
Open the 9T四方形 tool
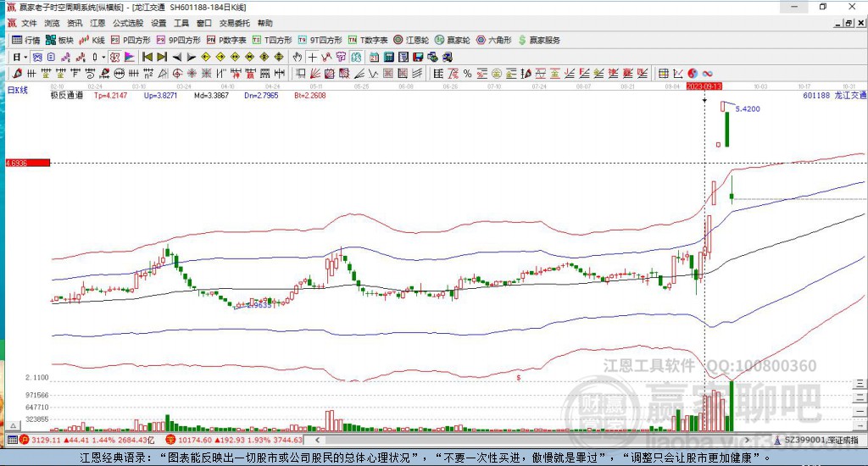(320, 40)
